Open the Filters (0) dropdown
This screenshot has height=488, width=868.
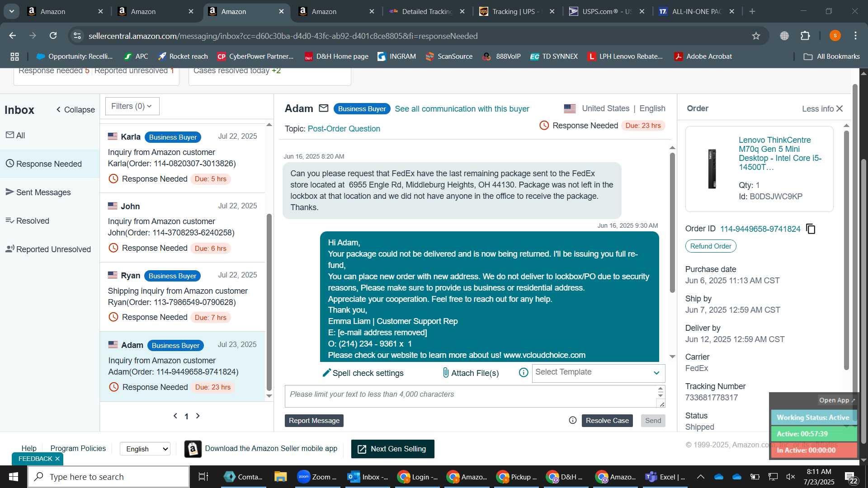click(132, 106)
